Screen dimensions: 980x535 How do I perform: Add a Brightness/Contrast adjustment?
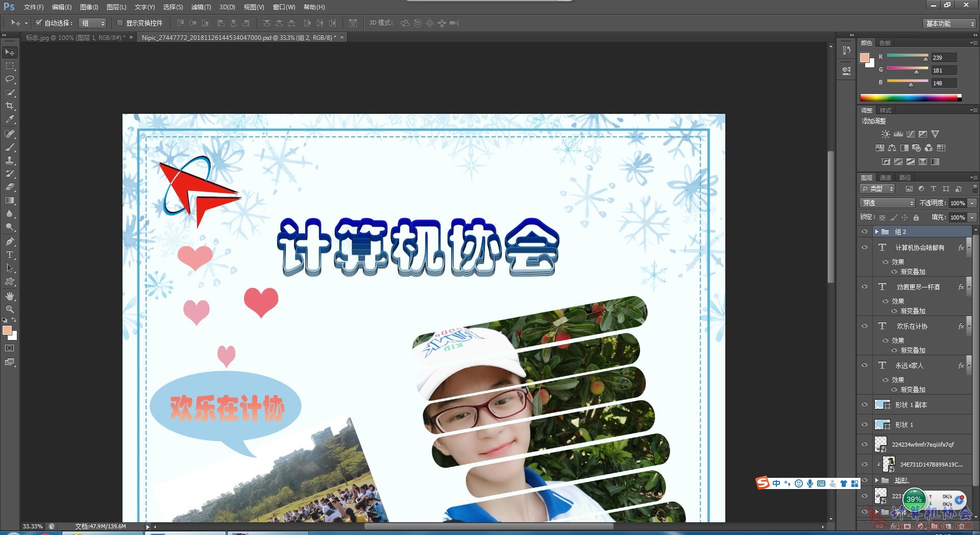[x=886, y=134]
